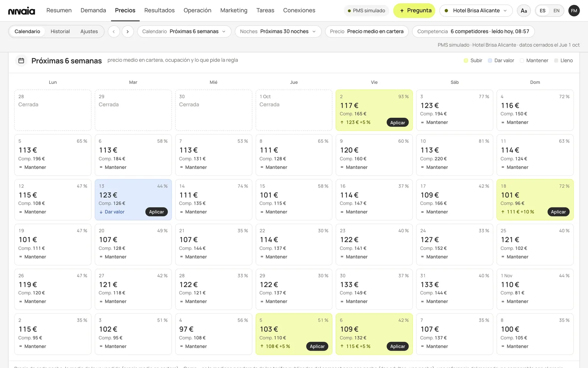The width and height of the screenshot is (588, 368).
Task: Open the Hotel Brisa Alicante selector
Action: click(476, 11)
